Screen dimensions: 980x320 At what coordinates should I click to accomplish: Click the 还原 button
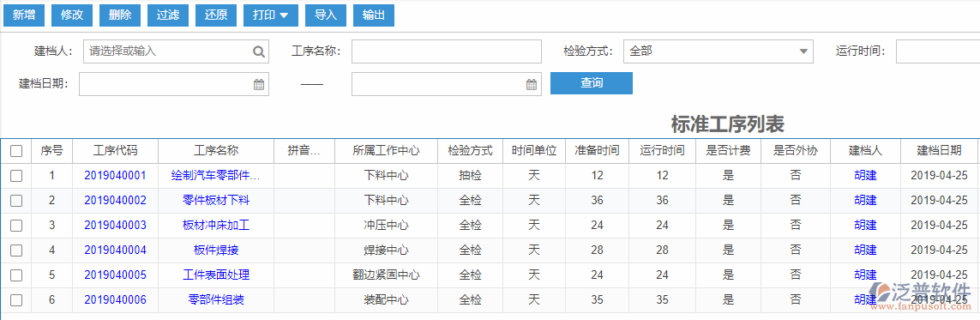click(215, 15)
